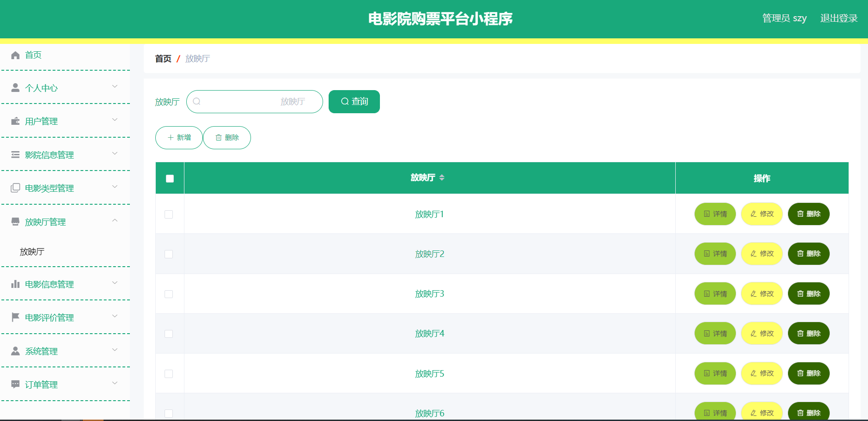Click the wallet icon beside 用户管理

[x=15, y=121]
